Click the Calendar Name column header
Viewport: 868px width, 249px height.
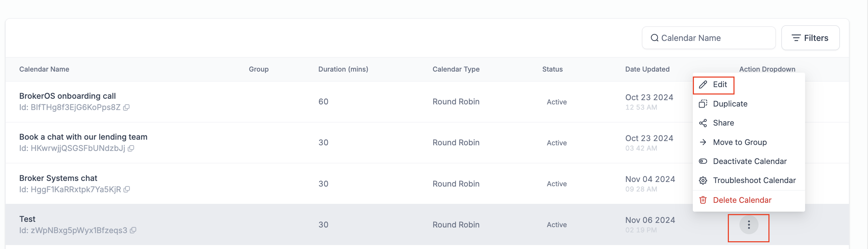[44, 69]
